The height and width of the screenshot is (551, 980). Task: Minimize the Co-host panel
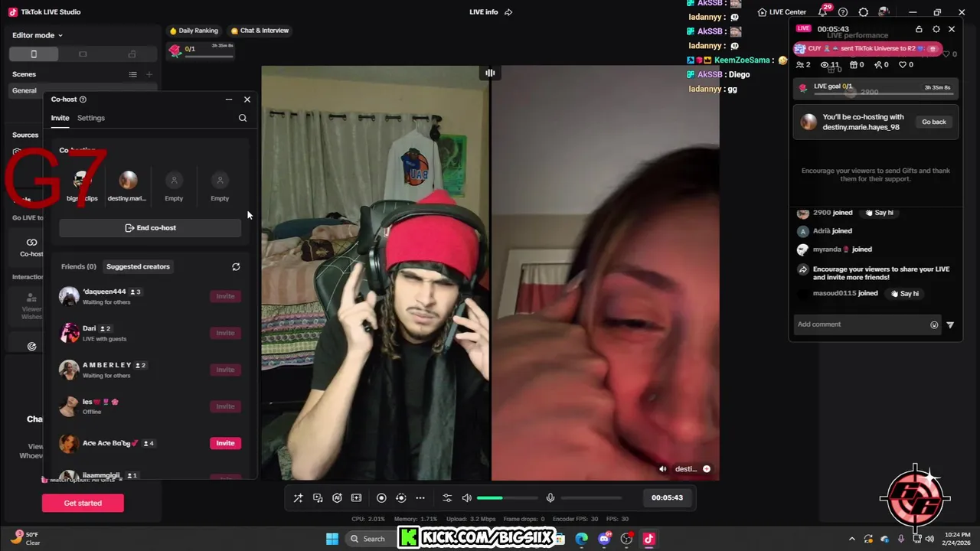point(228,99)
